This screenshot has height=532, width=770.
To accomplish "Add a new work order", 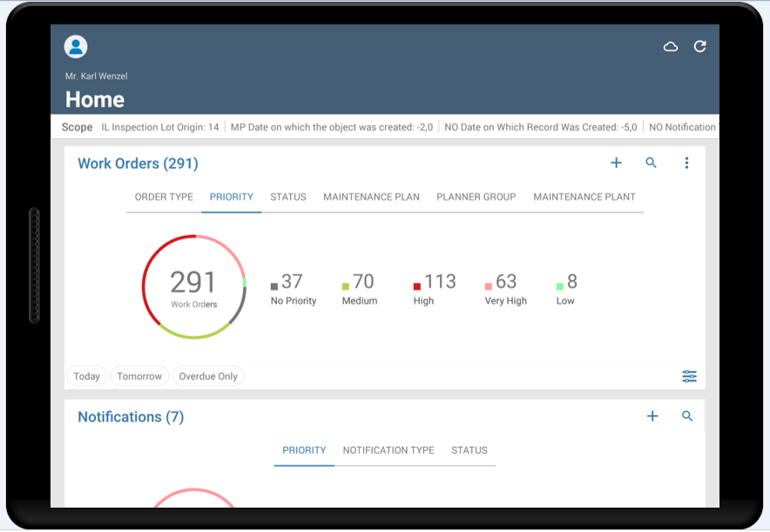I will pos(616,163).
